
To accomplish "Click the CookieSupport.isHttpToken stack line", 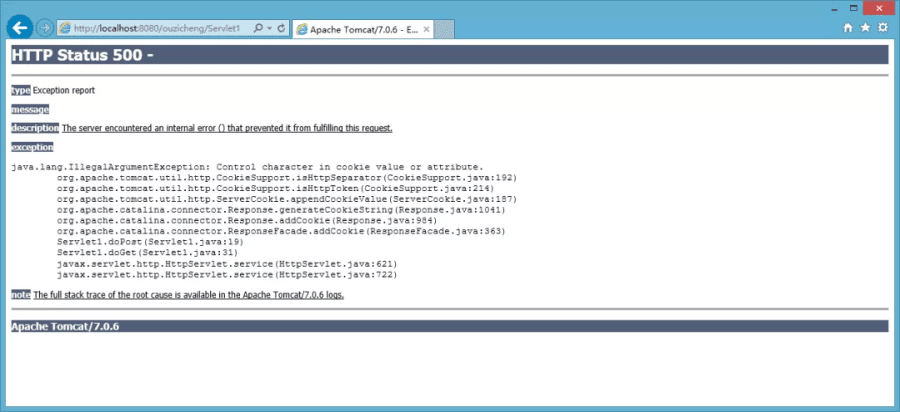I will point(276,188).
